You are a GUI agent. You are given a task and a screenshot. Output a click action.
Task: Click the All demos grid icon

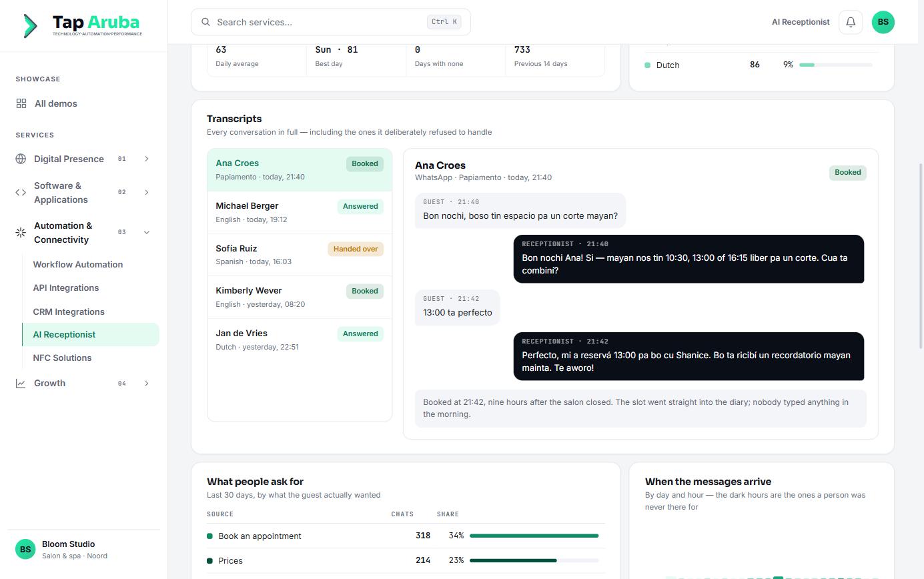point(21,103)
